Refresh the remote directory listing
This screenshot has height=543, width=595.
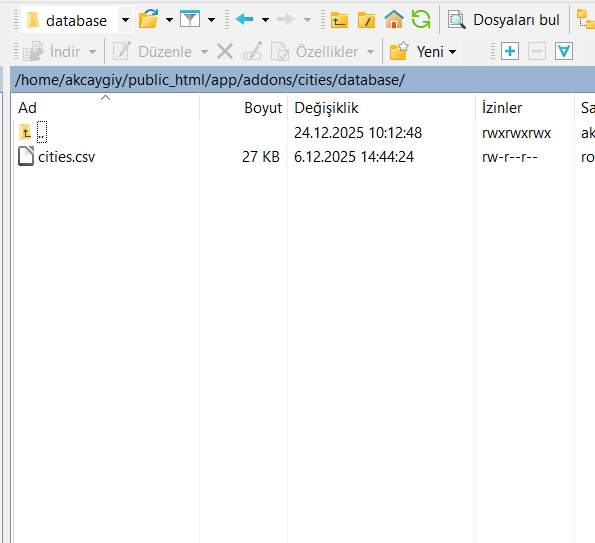coord(421,19)
